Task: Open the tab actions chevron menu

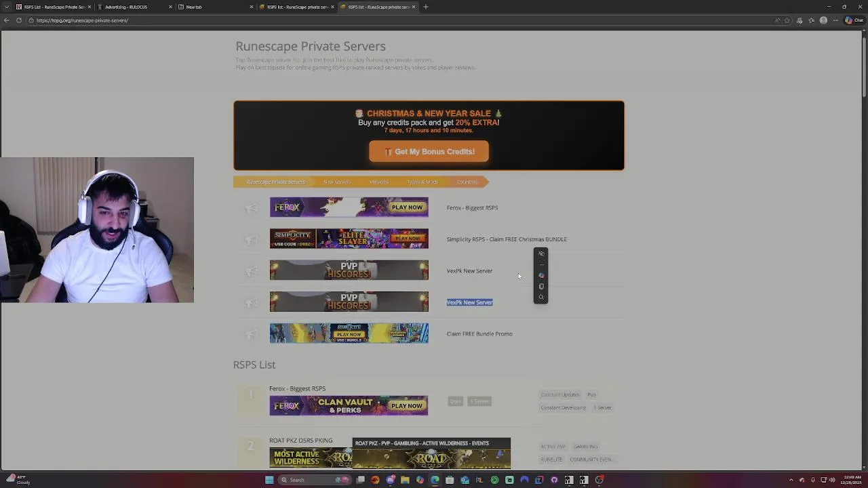Action: point(7,7)
